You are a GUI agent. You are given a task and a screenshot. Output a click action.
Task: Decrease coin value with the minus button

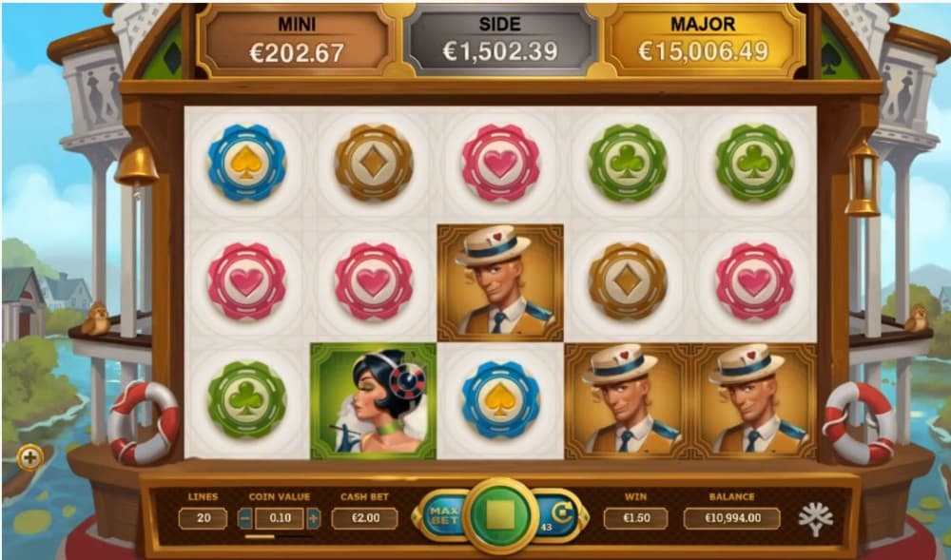245,518
